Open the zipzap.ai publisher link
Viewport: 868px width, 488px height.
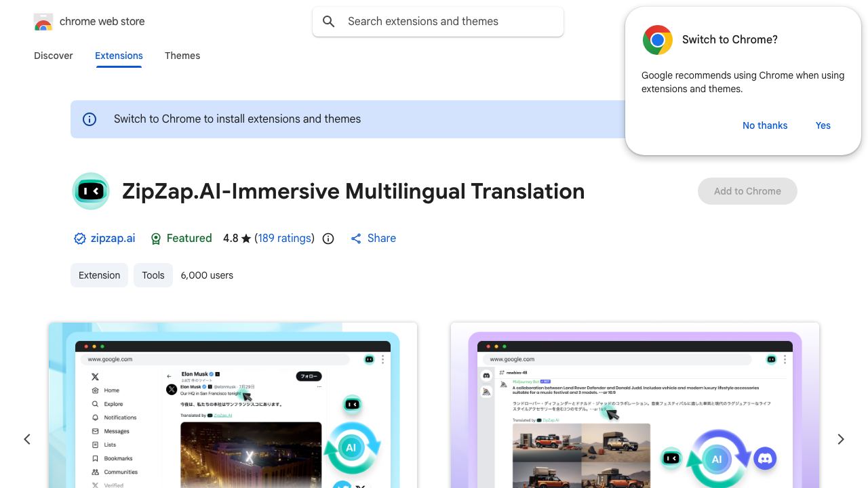coord(113,239)
